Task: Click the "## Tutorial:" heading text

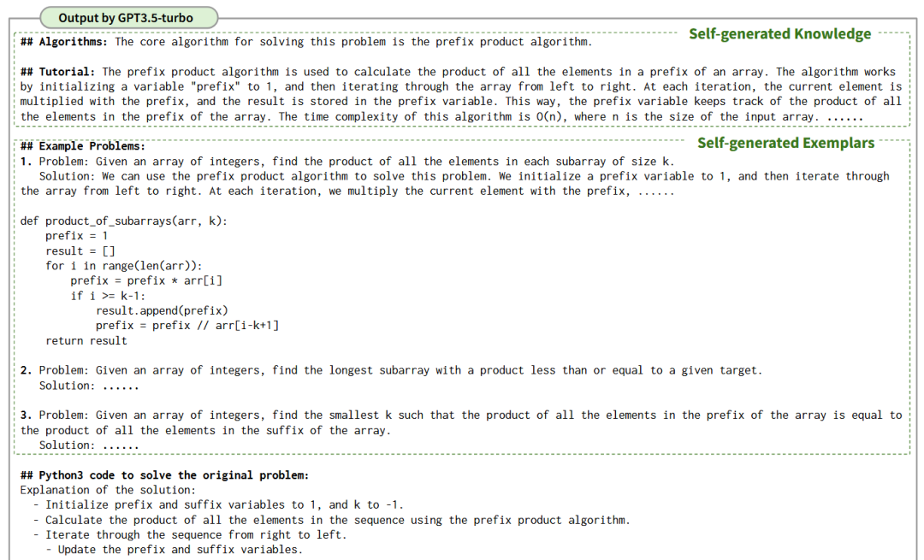Action: pyautogui.click(x=58, y=72)
